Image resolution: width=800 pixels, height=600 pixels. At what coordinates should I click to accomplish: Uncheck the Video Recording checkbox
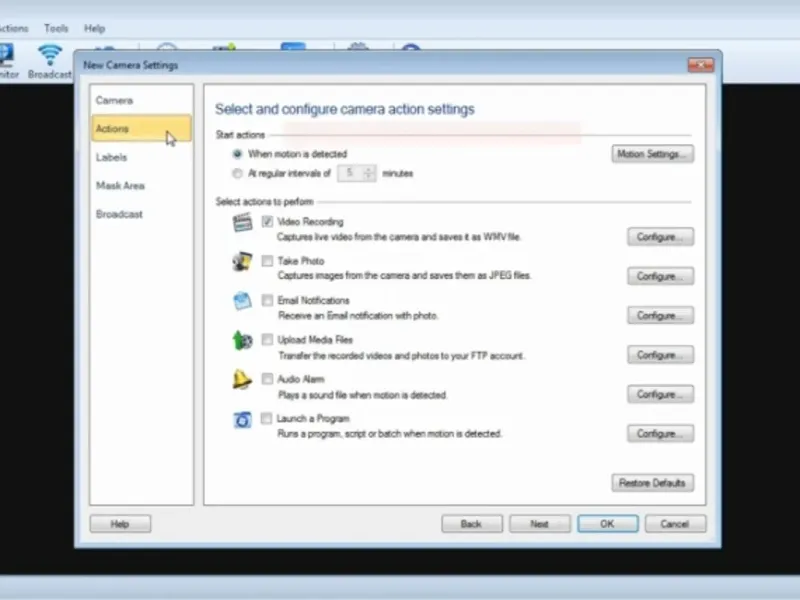(x=267, y=221)
